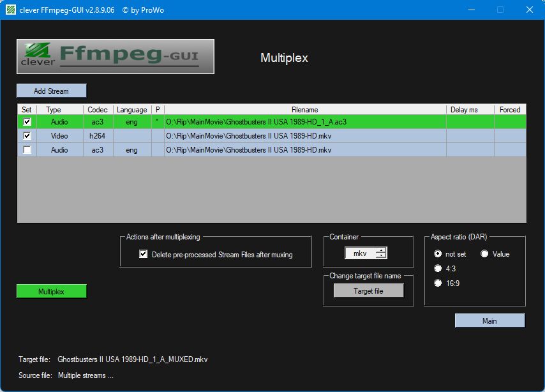Click the Target file name Ghostbusters…_MUXED.mkv text
545x392 pixels.
(133, 359)
